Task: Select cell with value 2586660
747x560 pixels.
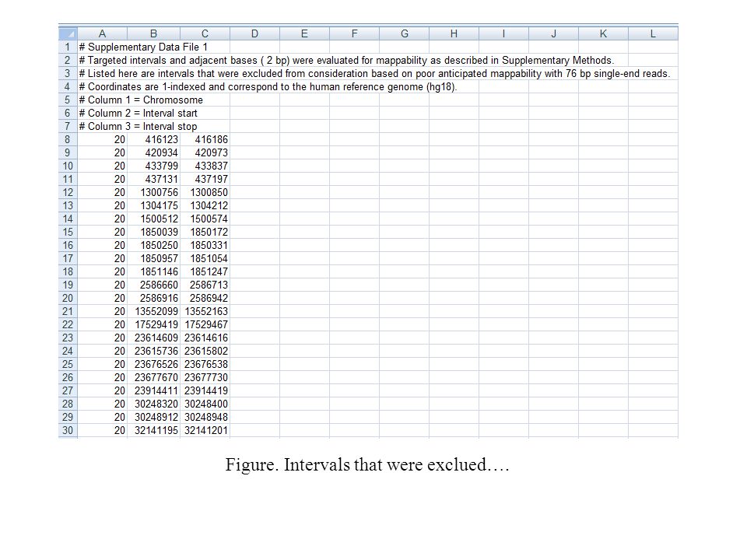Action: [153, 285]
